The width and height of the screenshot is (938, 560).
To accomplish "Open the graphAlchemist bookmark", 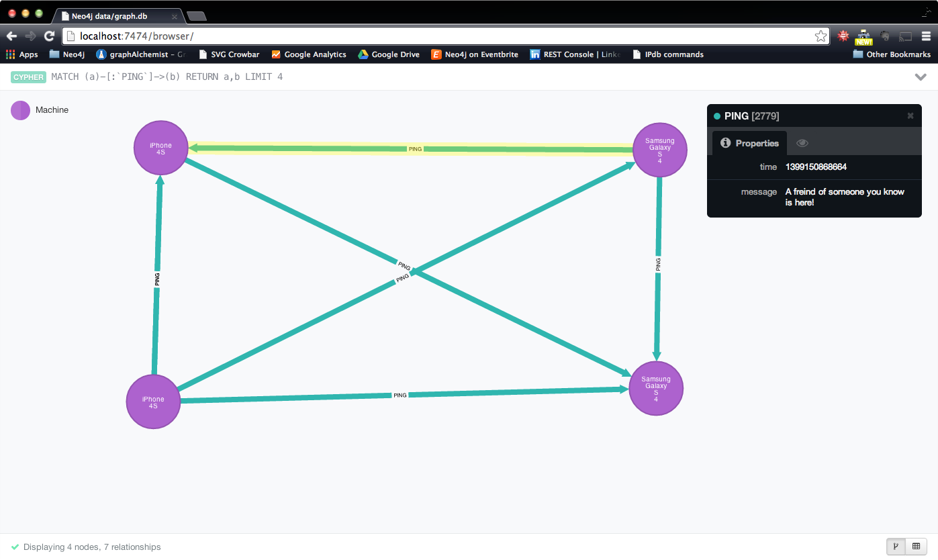I will pyautogui.click(x=140, y=54).
